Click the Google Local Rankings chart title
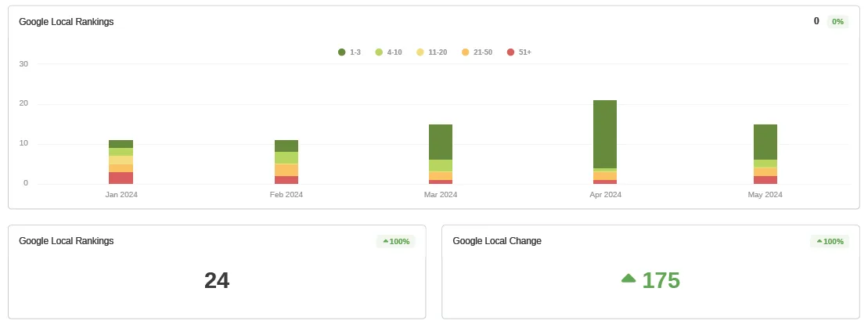Screen dimensions: 868x324 click(67, 22)
